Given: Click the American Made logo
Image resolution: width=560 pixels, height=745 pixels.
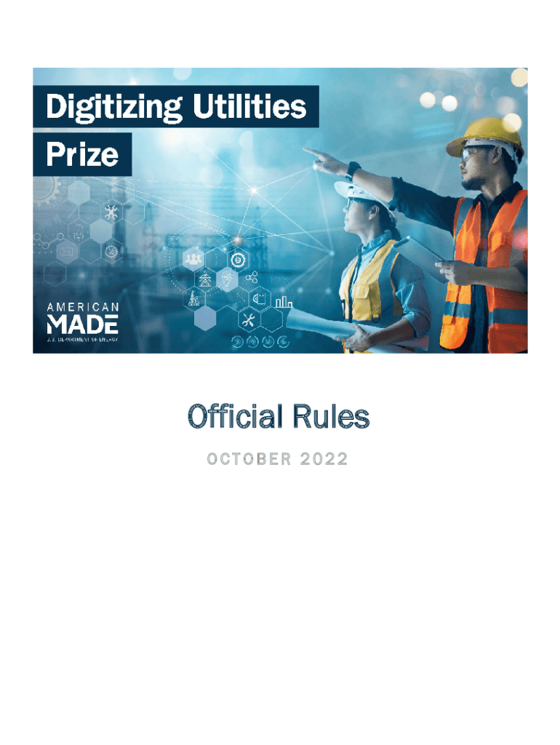Looking at the screenshot, I should (x=83, y=322).
